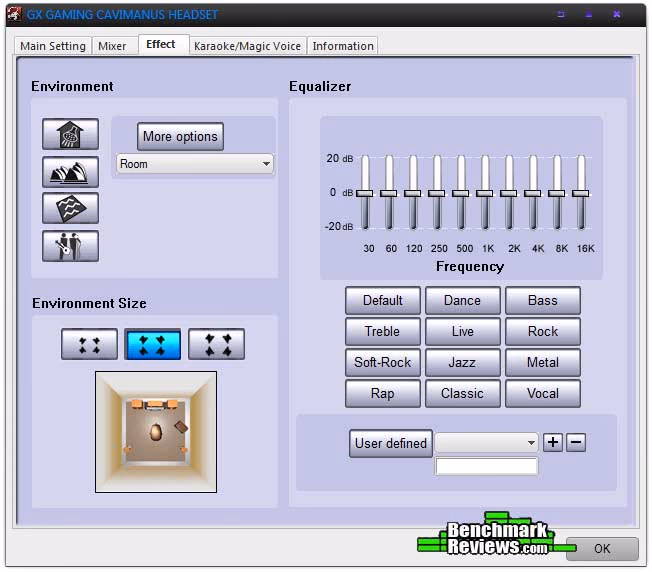Select the music pub environment icon
The height and width of the screenshot is (572, 652).
pyautogui.click(x=70, y=246)
